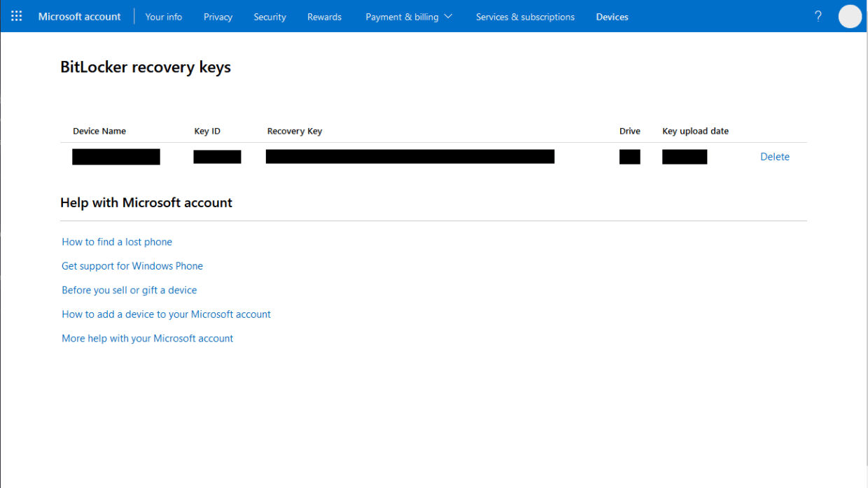868x488 pixels.
Task: Click your account profile avatar
Action: pyautogui.click(x=849, y=16)
